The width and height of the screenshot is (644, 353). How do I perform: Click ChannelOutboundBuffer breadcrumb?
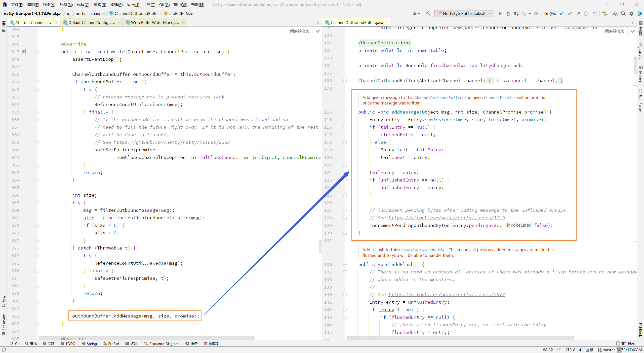pyautogui.click(x=134, y=13)
